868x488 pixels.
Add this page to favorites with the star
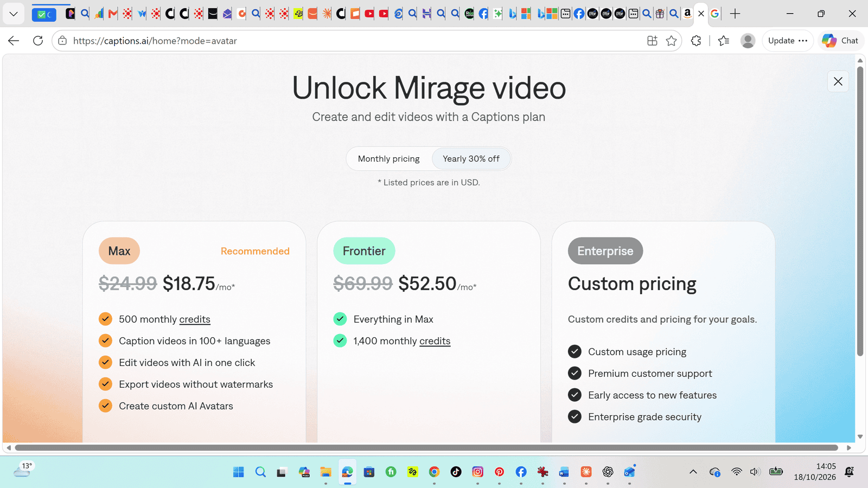click(x=672, y=41)
